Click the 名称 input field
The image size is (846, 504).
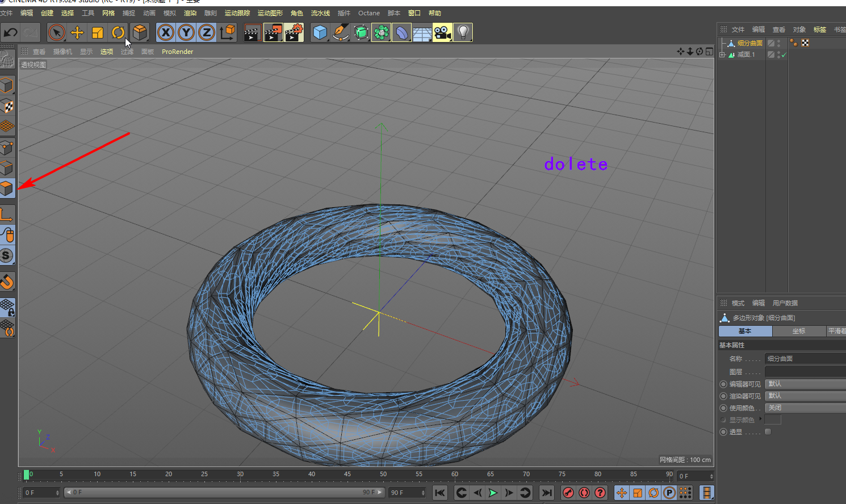805,359
